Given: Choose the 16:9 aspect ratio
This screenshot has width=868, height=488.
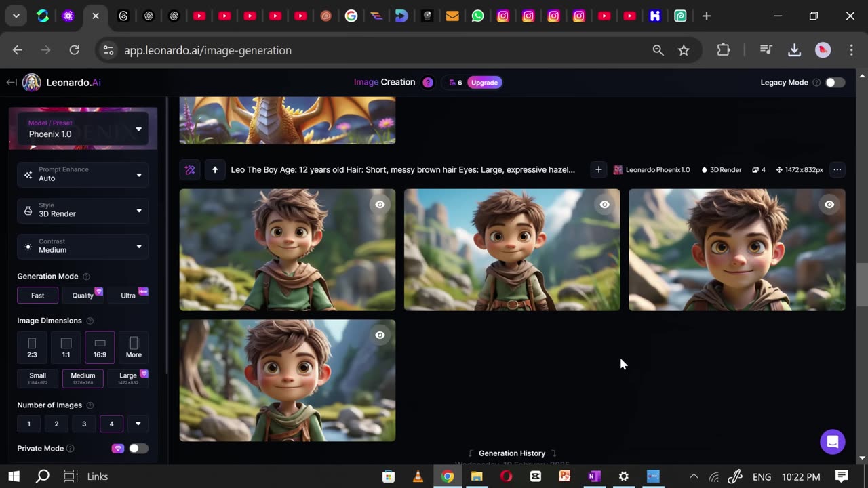Looking at the screenshot, I should pyautogui.click(x=100, y=348).
